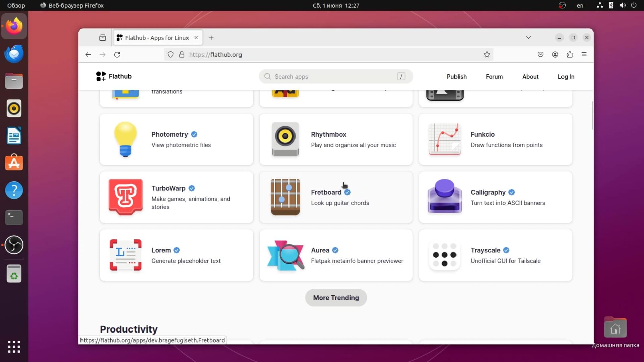The width and height of the screenshot is (644, 362).
Task: Open Trash from the dock
Action: [x=14, y=274]
